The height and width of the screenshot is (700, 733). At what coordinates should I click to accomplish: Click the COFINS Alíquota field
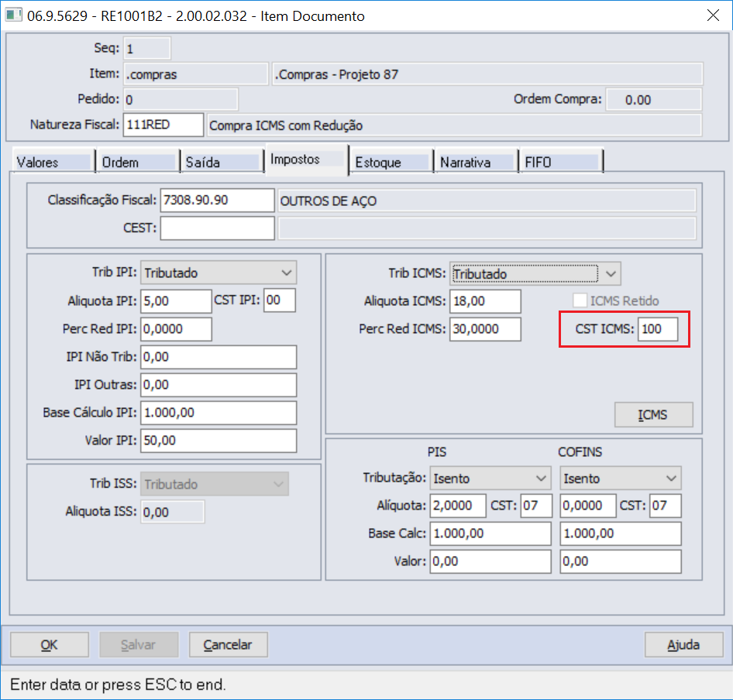point(588,506)
